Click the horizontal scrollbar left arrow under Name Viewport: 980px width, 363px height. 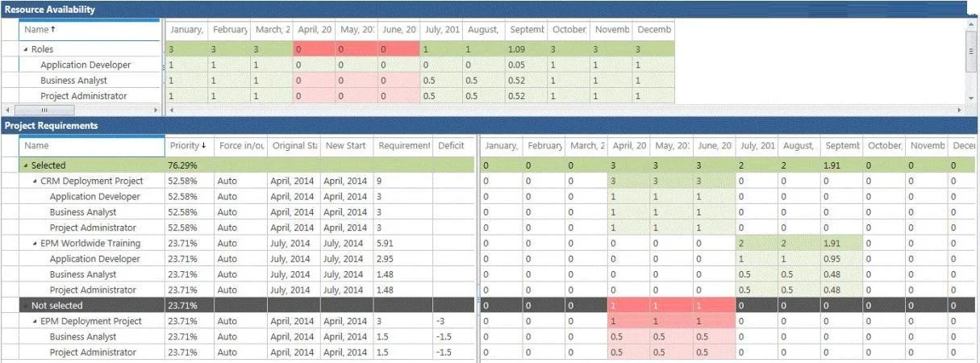click(x=7, y=109)
